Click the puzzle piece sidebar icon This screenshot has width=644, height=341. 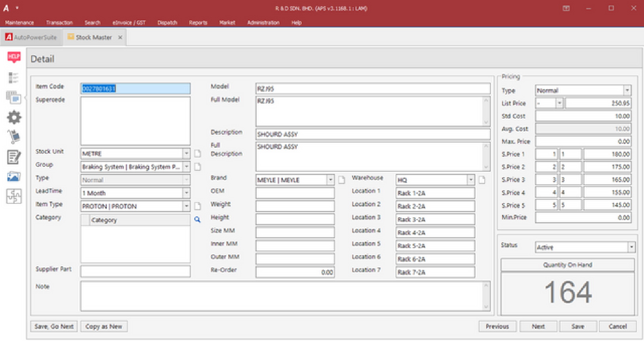pos(14,196)
